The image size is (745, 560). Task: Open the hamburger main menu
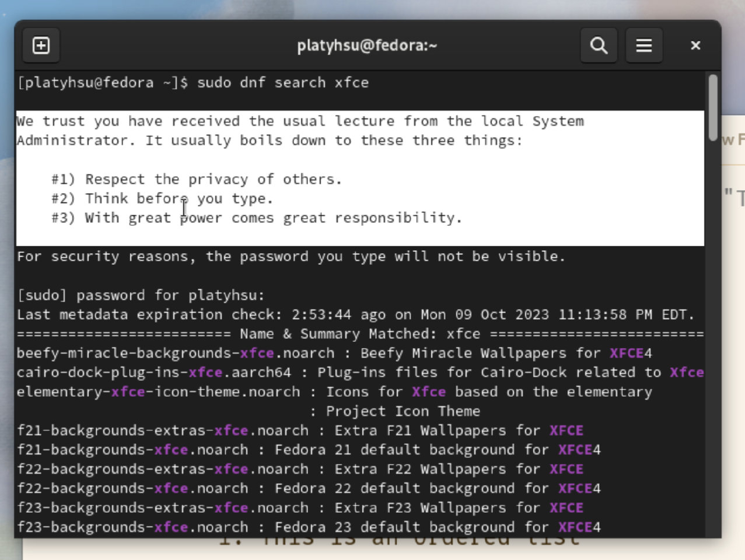(x=643, y=45)
